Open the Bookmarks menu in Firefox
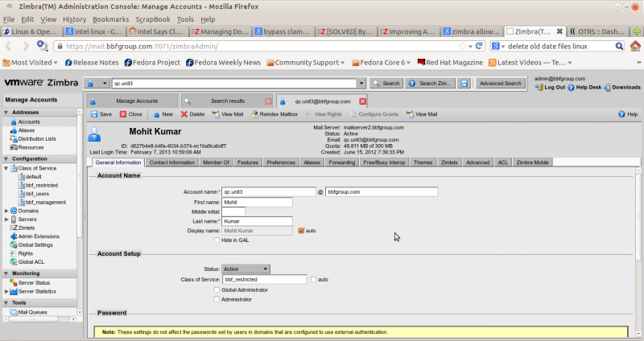The height and width of the screenshot is (341, 644). (x=111, y=19)
